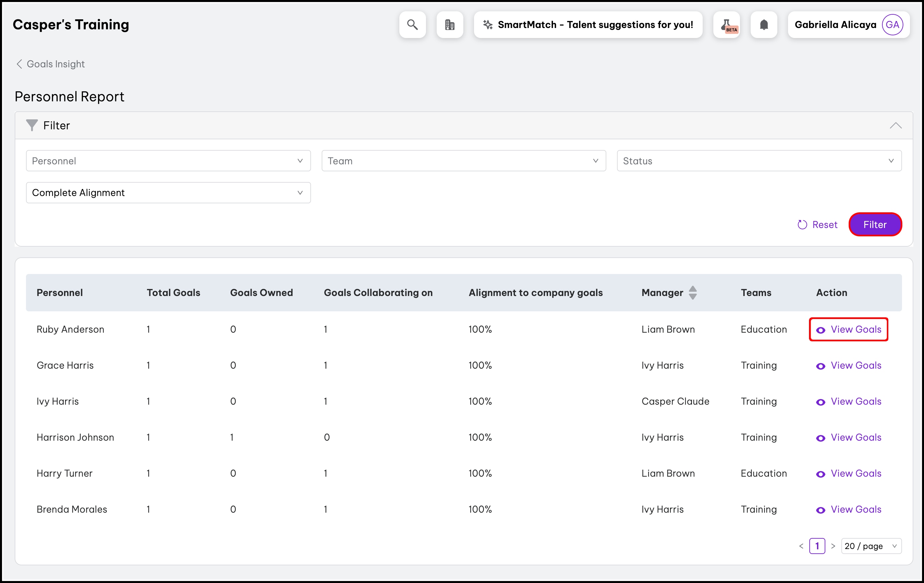Open the notifications bell
The width and height of the screenshot is (924, 583).
764,25
